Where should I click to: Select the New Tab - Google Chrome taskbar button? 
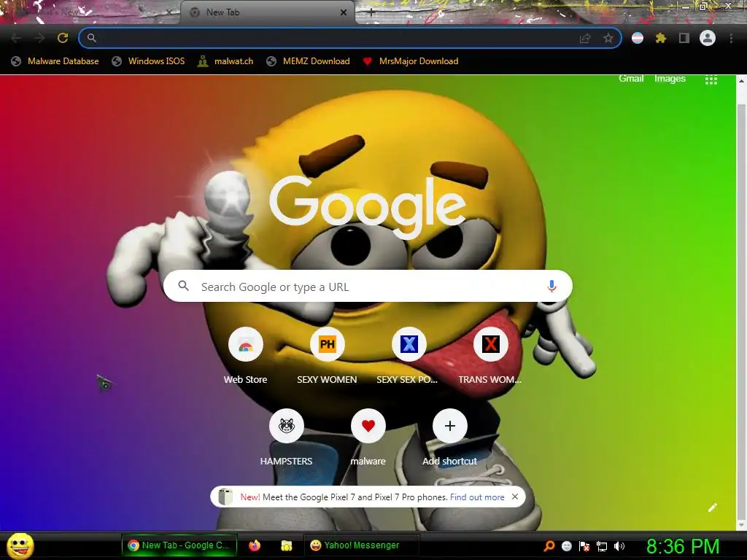click(x=179, y=545)
